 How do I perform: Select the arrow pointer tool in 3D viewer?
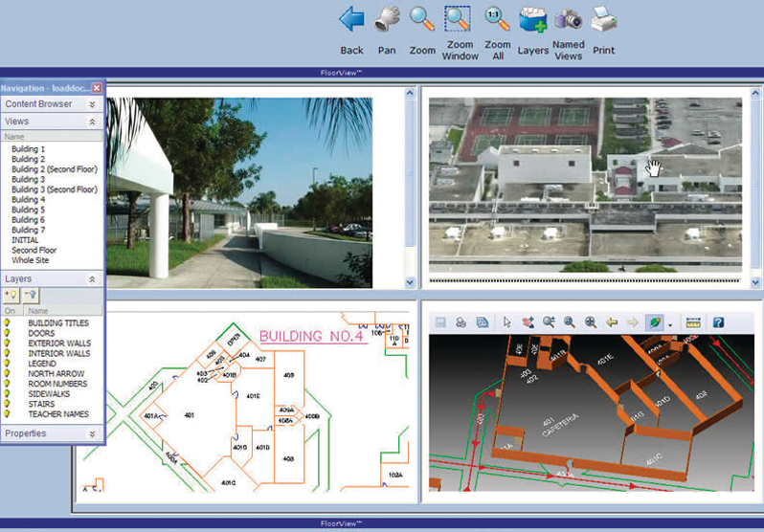[x=507, y=322]
